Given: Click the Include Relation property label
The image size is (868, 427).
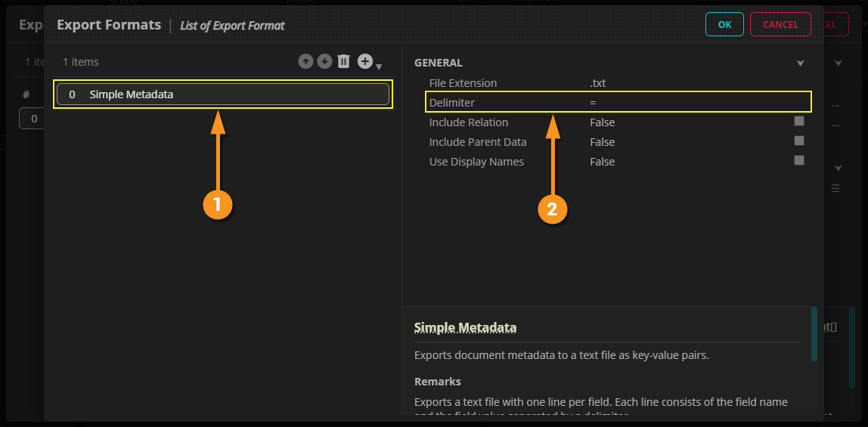Looking at the screenshot, I should coord(469,122).
